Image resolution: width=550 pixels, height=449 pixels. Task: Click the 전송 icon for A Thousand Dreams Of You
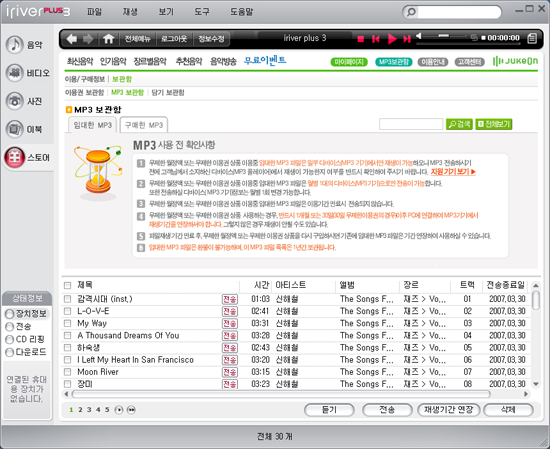(x=230, y=336)
